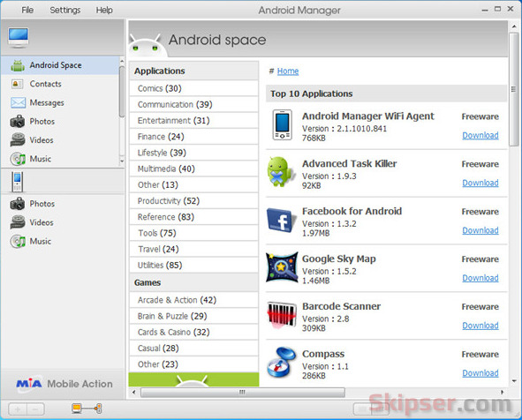Open the Brain & Puzzle (29) games category
This screenshot has height=420, width=522.
(x=193, y=316)
